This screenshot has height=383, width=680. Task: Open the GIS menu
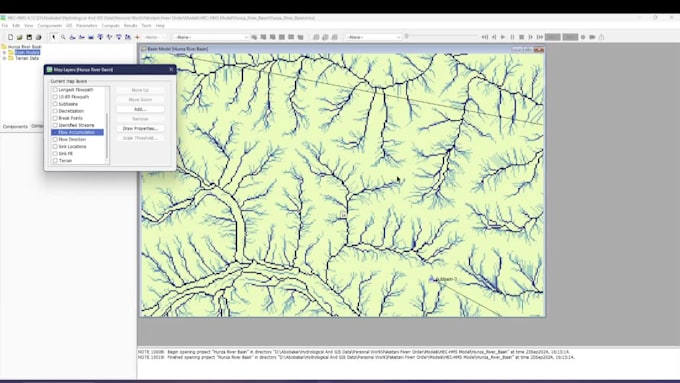[69, 26]
